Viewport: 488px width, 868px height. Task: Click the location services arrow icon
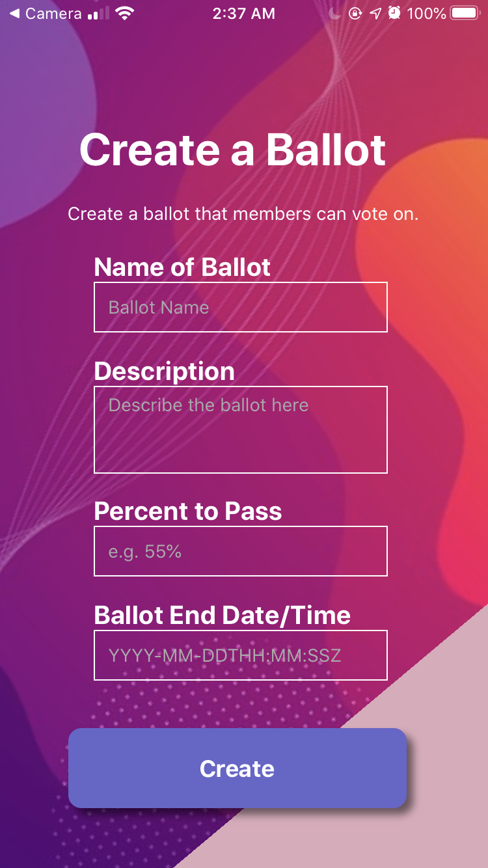coord(375,14)
